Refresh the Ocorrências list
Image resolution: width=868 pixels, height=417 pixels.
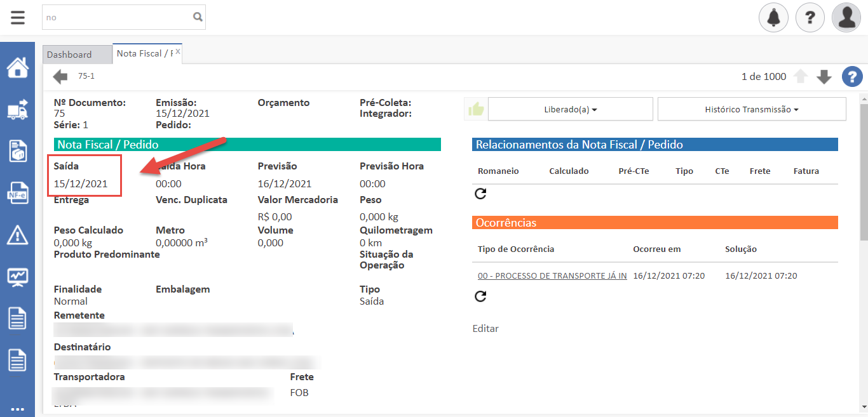click(x=480, y=296)
